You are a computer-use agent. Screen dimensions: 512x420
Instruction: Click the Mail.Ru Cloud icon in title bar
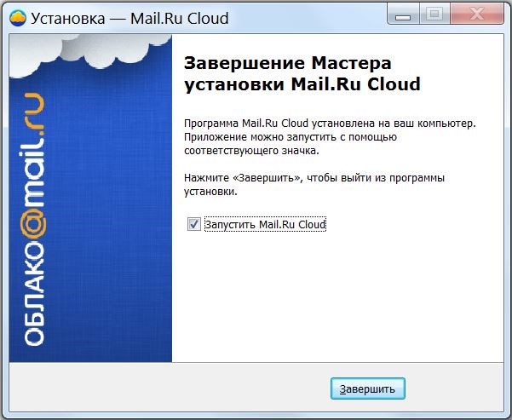[x=18, y=18]
